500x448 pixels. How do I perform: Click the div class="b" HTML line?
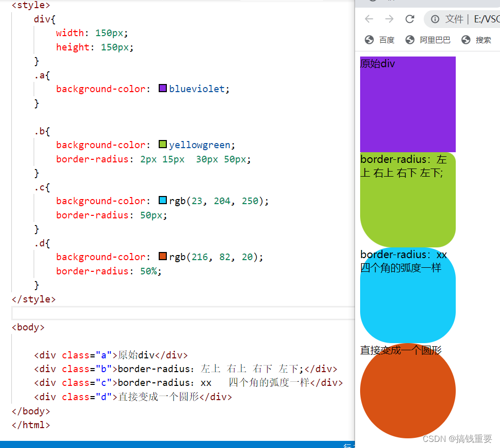[186, 369]
